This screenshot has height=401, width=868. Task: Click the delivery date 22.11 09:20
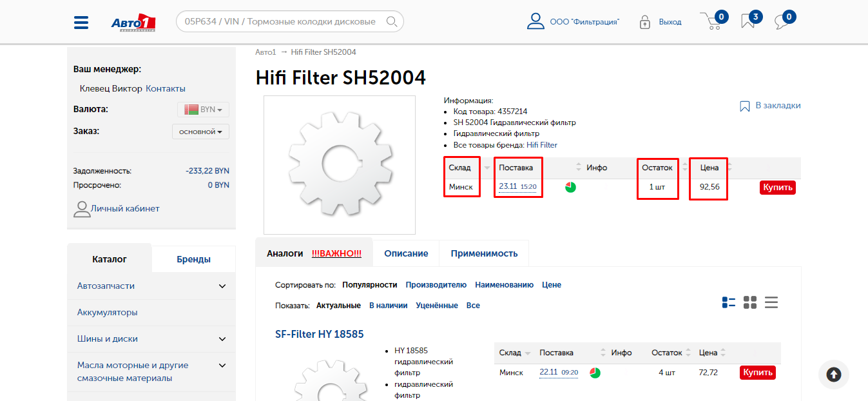pos(559,373)
